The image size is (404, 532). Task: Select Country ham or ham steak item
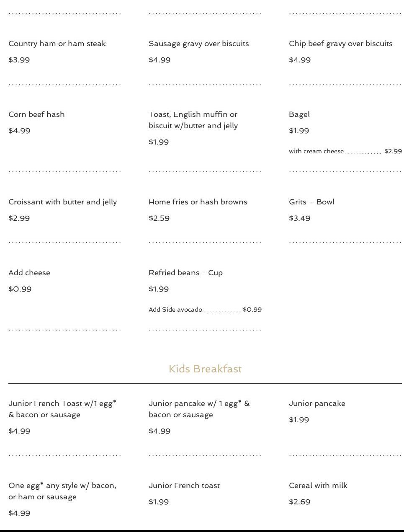57,44
